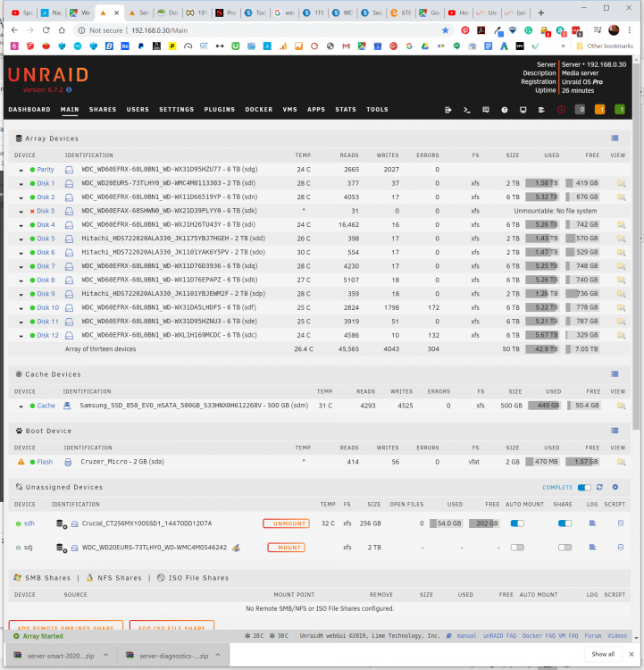Click the Parity disk drive icon
The width and height of the screenshot is (644, 670).
coord(69,170)
